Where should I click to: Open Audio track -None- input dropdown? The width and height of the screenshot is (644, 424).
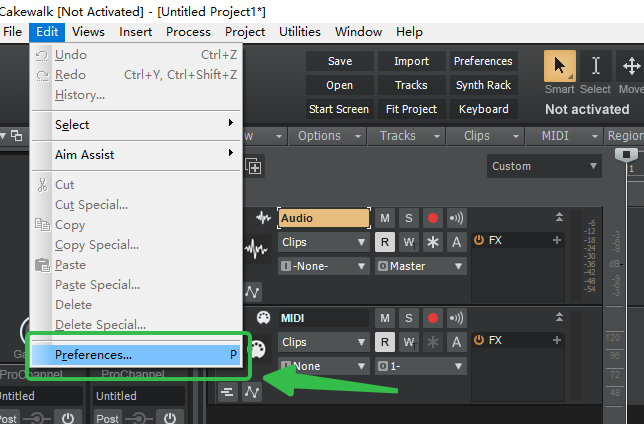pos(324,266)
